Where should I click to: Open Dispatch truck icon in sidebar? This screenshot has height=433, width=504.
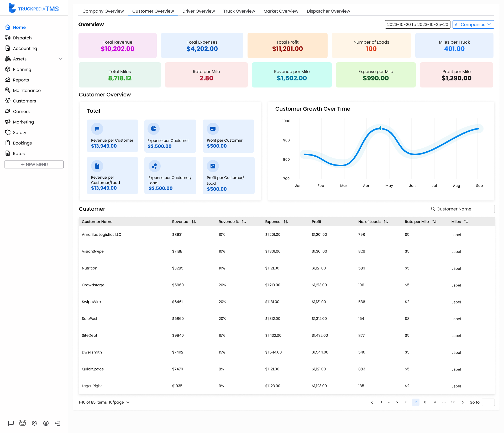point(8,38)
